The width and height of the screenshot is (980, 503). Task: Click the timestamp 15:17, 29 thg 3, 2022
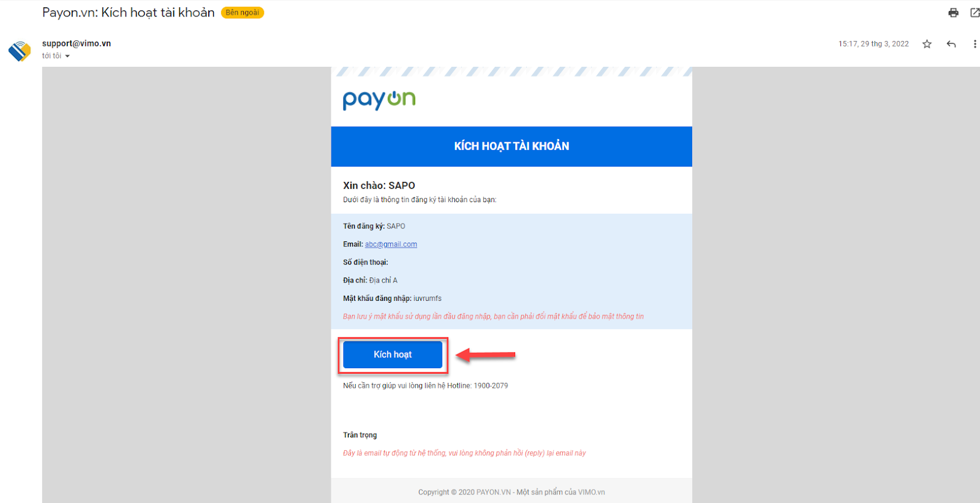click(x=873, y=44)
